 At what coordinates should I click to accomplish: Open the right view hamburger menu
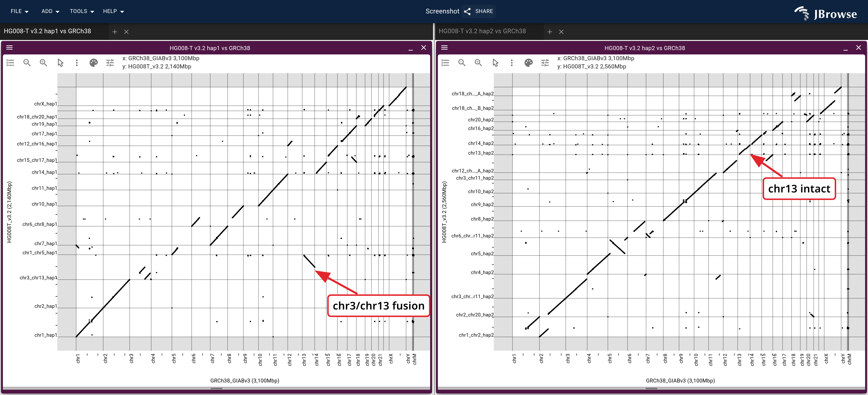click(x=444, y=48)
